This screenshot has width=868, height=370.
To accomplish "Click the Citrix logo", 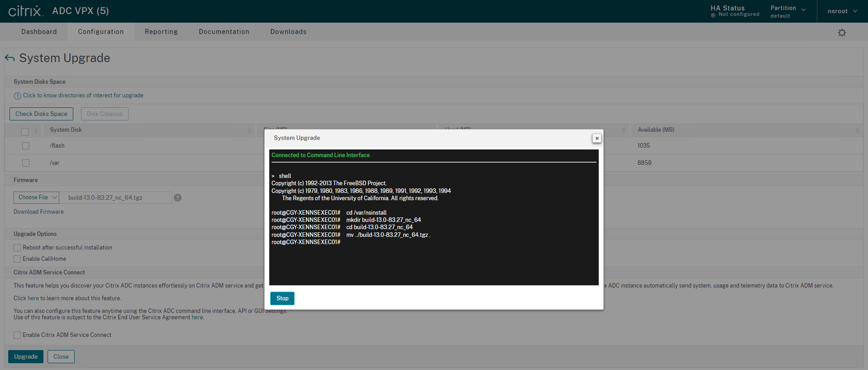I will [25, 11].
